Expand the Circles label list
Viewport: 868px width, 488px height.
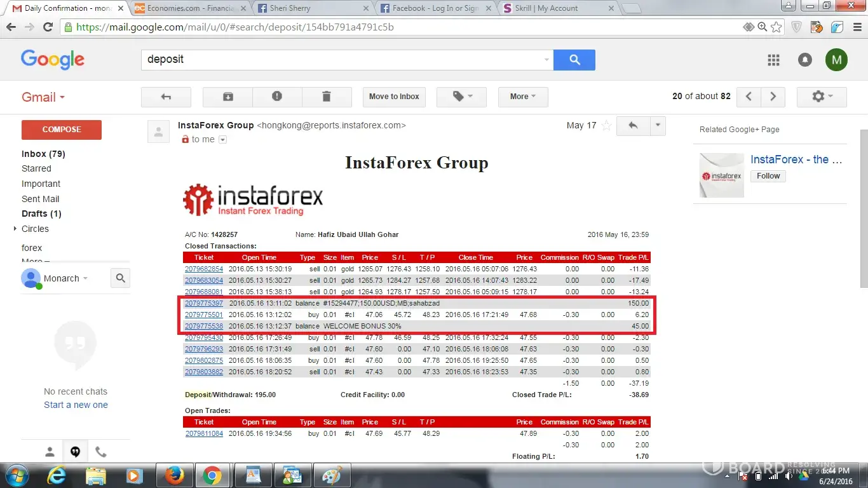pos(15,229)
